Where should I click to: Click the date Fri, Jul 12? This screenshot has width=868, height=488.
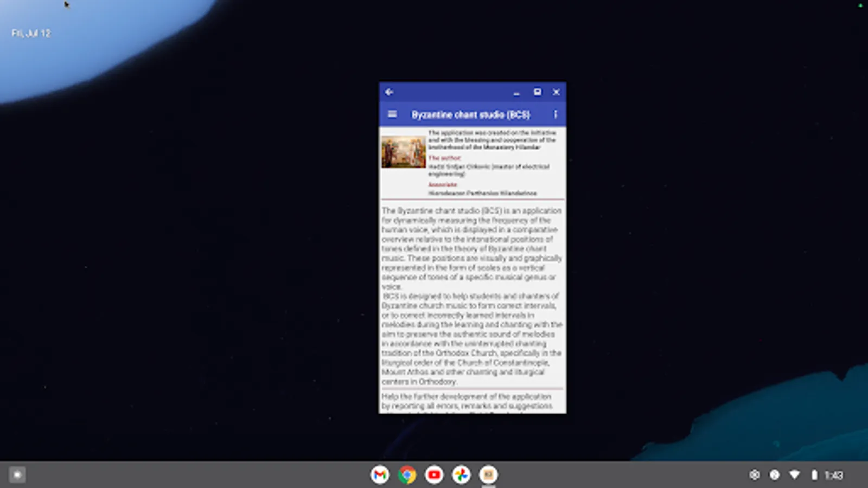(31, 33)
